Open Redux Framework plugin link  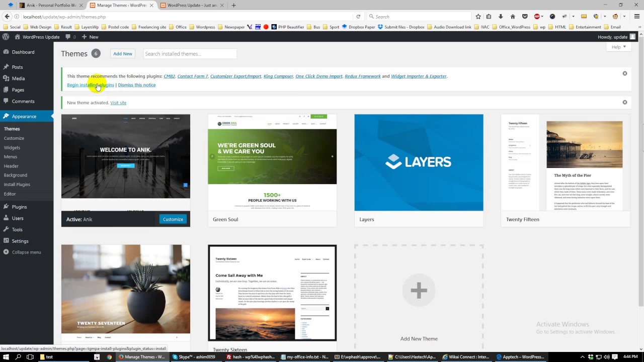tap(362, 76)
